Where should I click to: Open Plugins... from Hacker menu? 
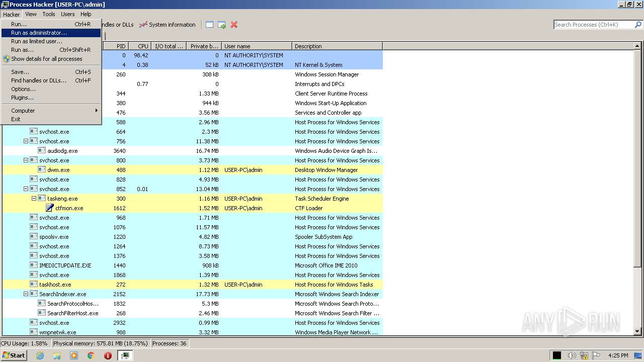(x=51, y=98)
